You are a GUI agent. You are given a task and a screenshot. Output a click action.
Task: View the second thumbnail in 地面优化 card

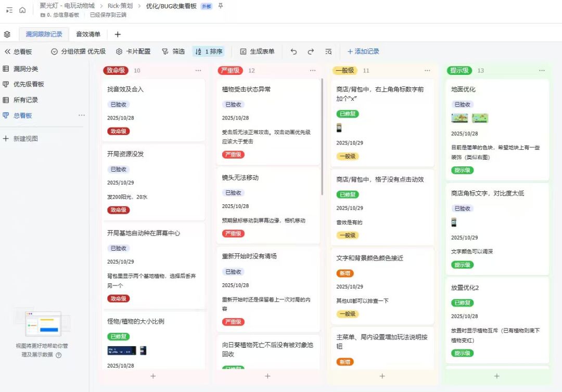point(480,118)
